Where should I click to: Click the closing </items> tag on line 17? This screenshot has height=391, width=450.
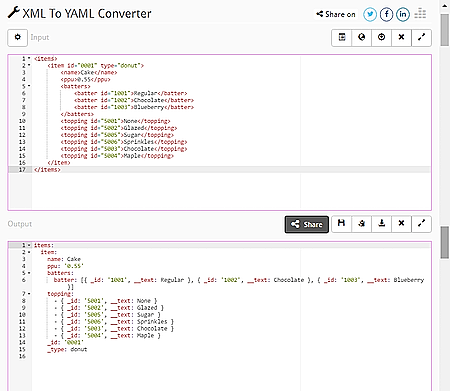47,170
